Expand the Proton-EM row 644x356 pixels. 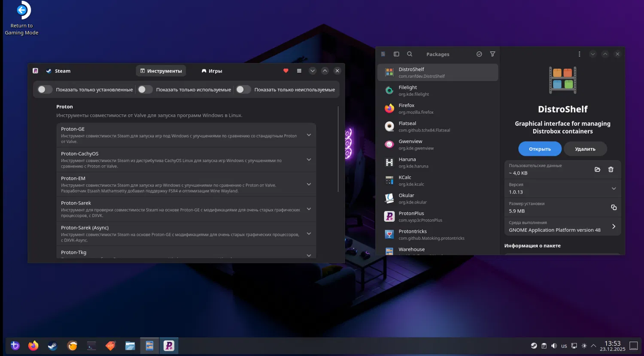pos(309,184)
